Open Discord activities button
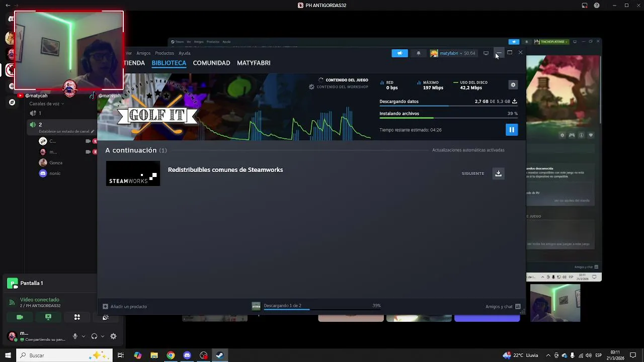 [x=77, y=317]
